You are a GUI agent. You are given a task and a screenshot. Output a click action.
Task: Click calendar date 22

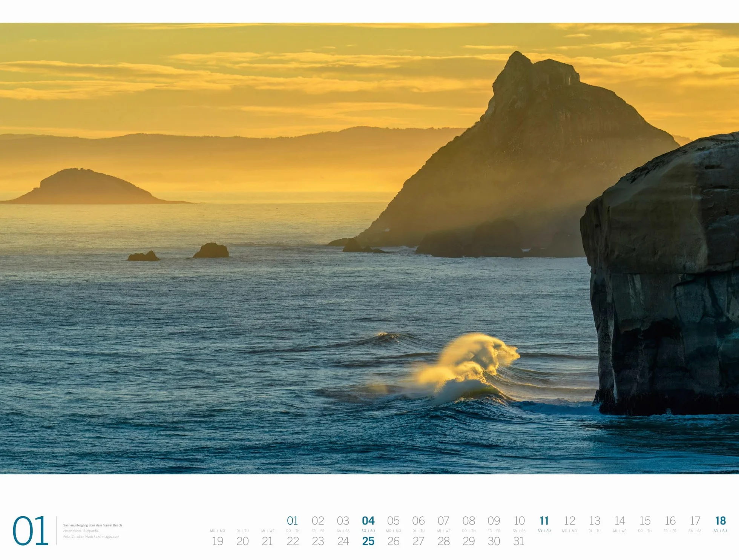pos(293,541)
